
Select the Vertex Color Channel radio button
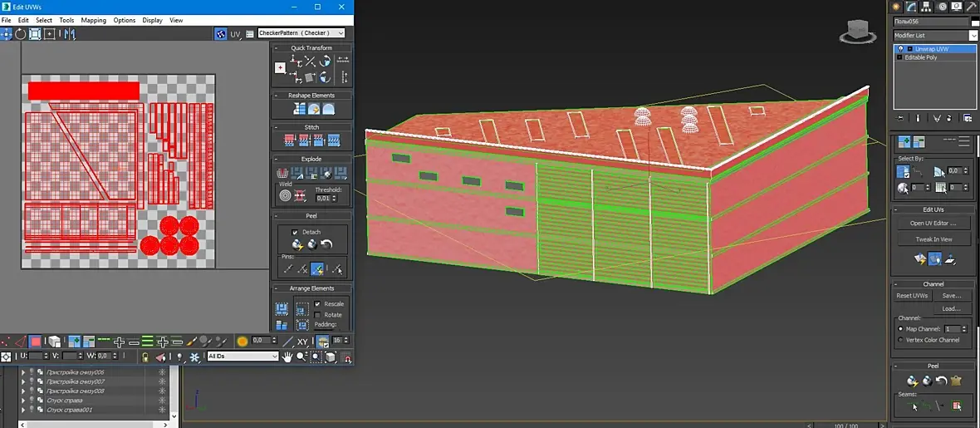pyautogui.click(x=901, y=340)
